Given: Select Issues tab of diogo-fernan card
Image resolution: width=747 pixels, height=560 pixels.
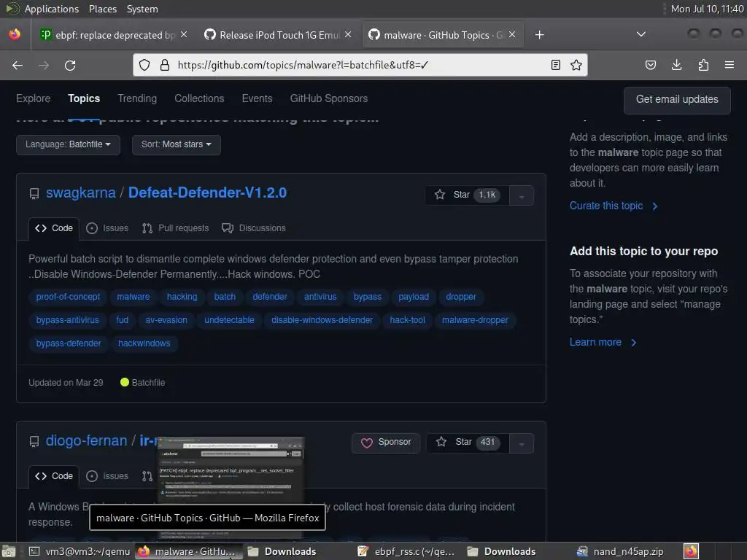Looking at the screenshot, I should click(107, 475).
